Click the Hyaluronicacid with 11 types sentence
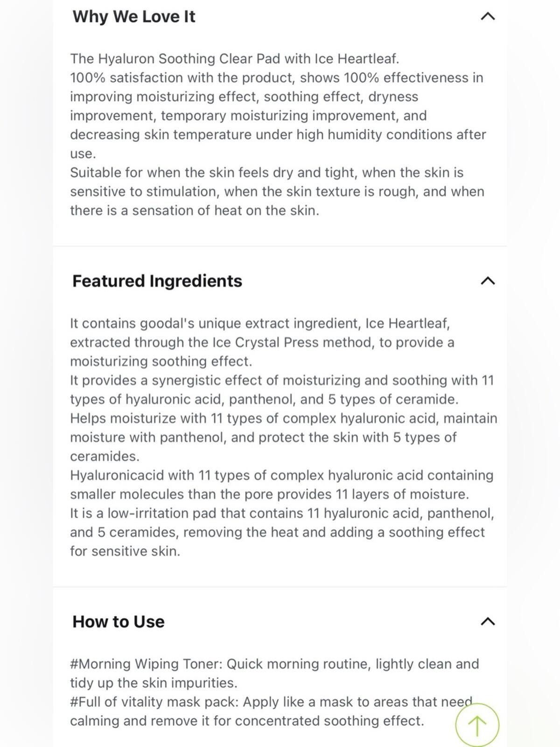The image size is (560, 747). 282,485
